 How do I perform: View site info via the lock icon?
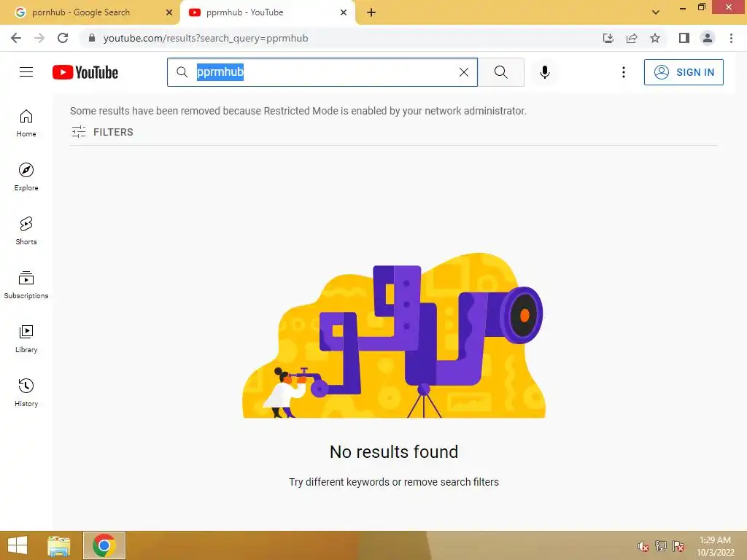point(92,38)
